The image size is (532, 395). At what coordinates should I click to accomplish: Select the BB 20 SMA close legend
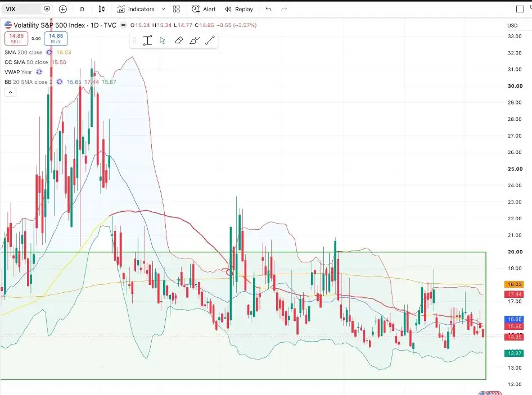(x=28, y=81)
